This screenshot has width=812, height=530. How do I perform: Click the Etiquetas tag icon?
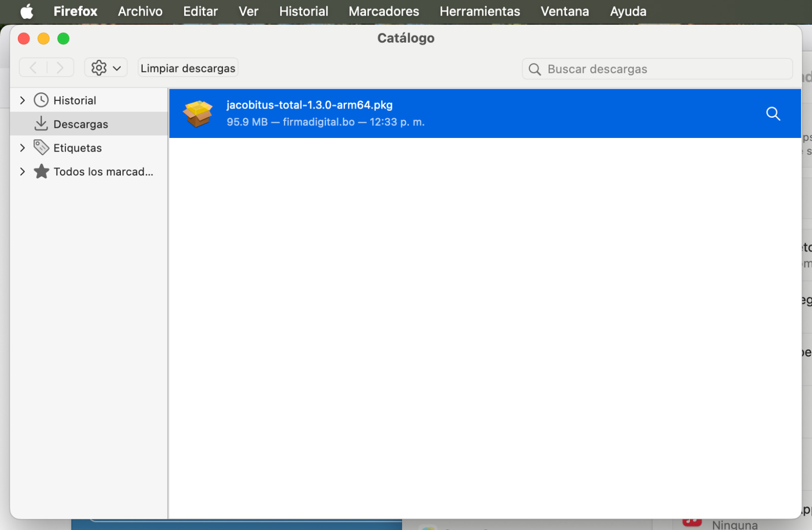41,148
